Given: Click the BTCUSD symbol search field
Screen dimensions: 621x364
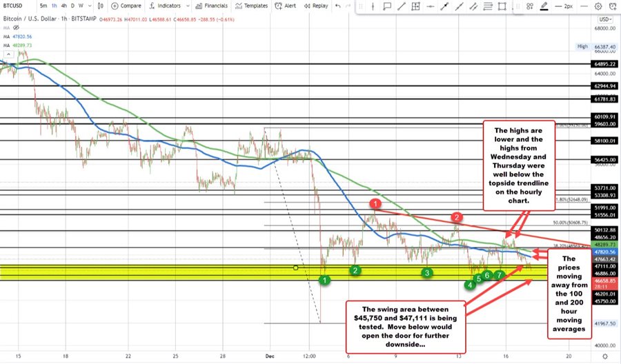Looking at the screenshot, I should pyautogui.click(x=15, y=6).
